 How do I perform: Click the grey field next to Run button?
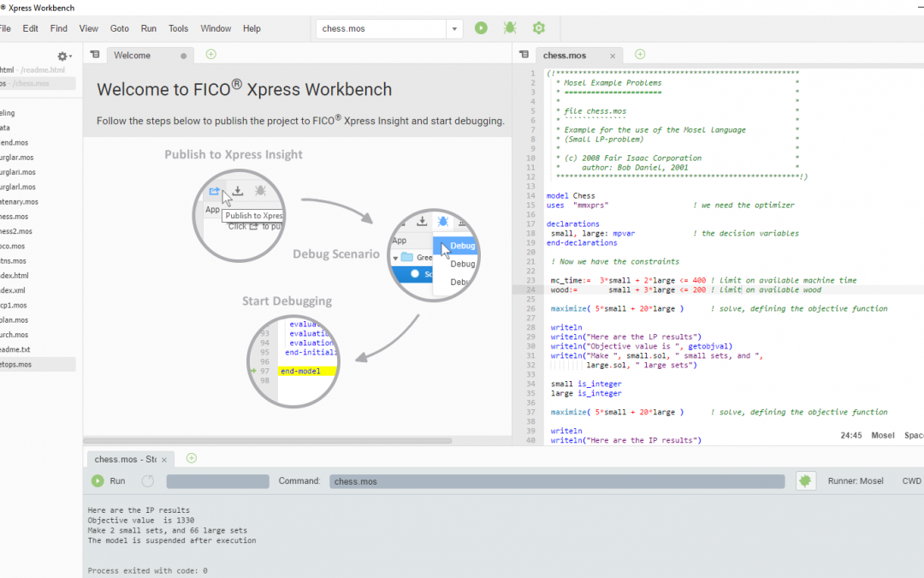tap(217, 481)
